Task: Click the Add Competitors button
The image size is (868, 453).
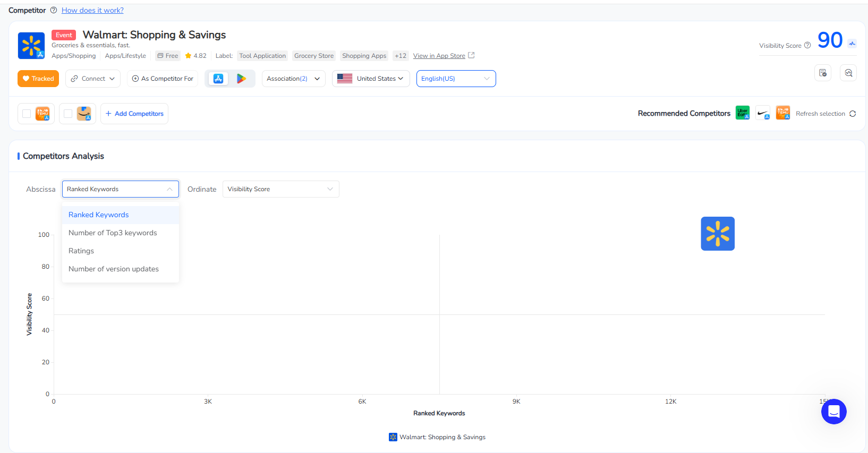Action: 134,114
